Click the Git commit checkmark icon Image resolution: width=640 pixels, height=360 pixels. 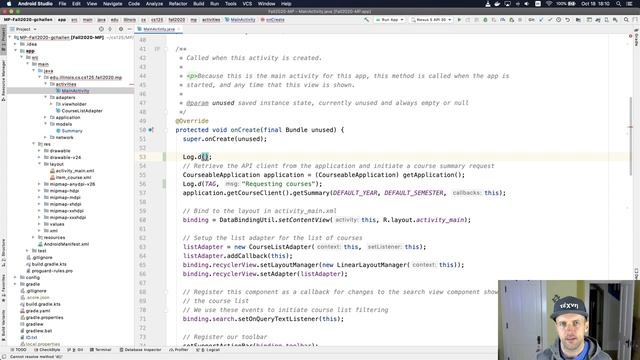click(x=550, y=20)
